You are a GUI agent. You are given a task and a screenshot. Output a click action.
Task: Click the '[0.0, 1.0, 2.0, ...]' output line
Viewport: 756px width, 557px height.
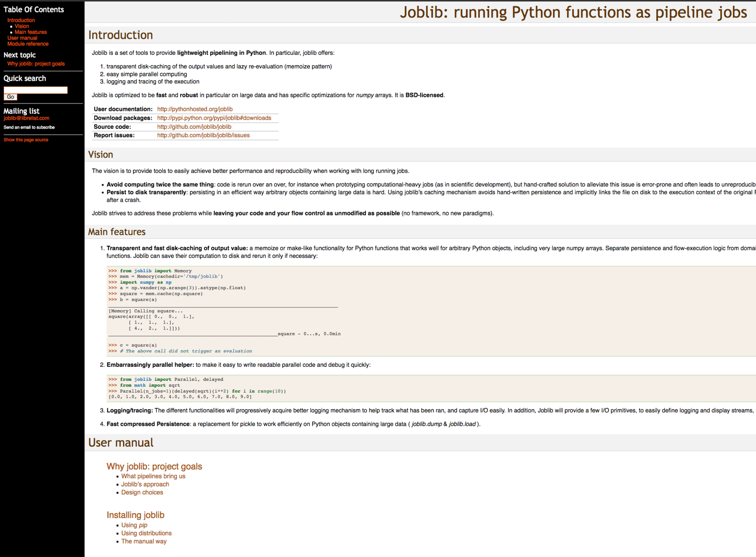180,397
